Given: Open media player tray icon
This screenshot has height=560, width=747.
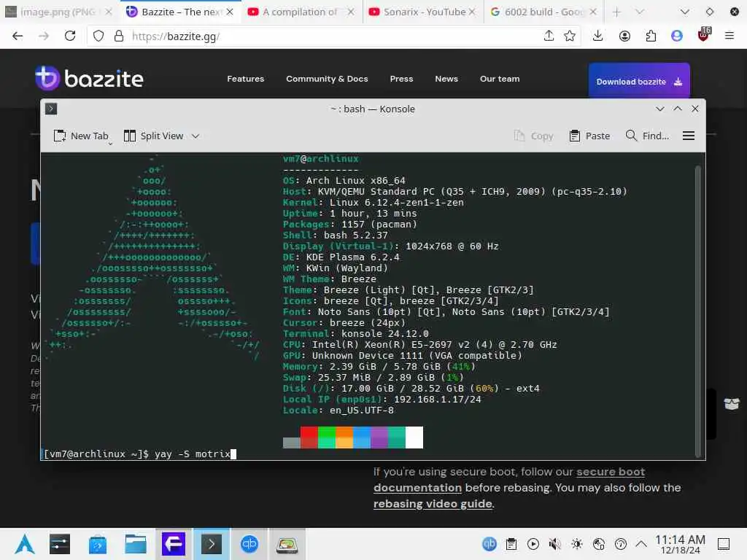Looking at the screenshot, I should pos(533,544).
